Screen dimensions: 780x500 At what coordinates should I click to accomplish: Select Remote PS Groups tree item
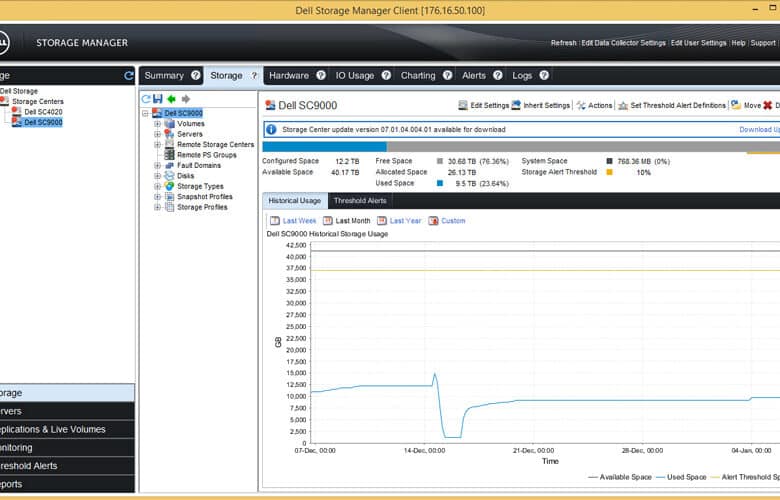coord(206,155)
